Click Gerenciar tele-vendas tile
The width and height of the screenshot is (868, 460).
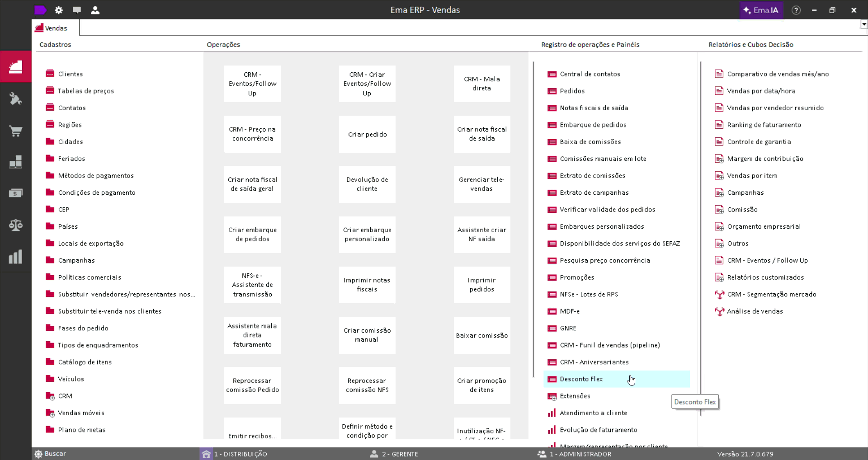pos(482,184)
